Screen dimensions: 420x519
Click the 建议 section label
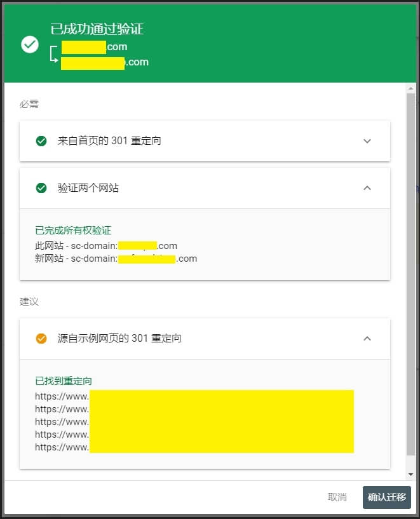pyautogui.click(x=29, y=302)
